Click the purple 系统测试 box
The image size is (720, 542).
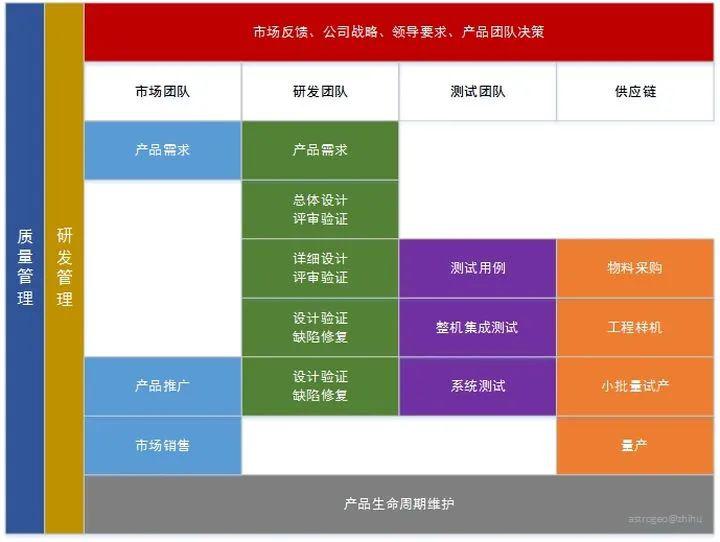(x=478, y=386)
